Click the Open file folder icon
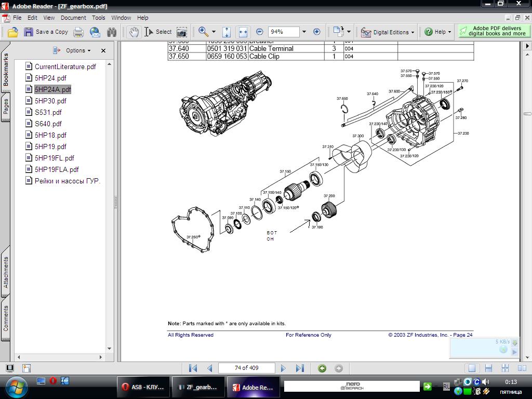This screenshot has width=532, height=399. pyautogui.click(x=13, y=32)
